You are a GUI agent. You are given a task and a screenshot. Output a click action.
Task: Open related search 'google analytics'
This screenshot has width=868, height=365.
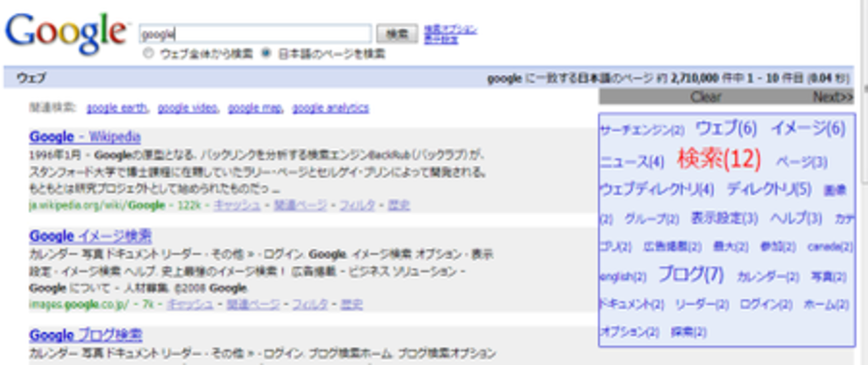pos(331,108)
